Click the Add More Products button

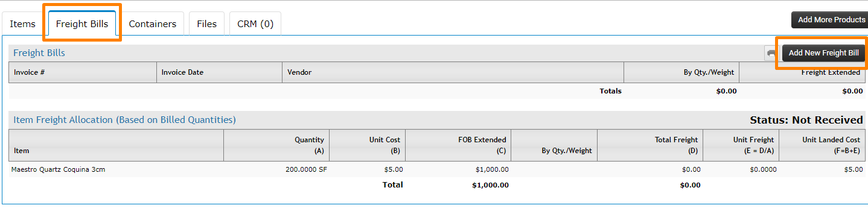pyautogui.click(x=830, y=20)
